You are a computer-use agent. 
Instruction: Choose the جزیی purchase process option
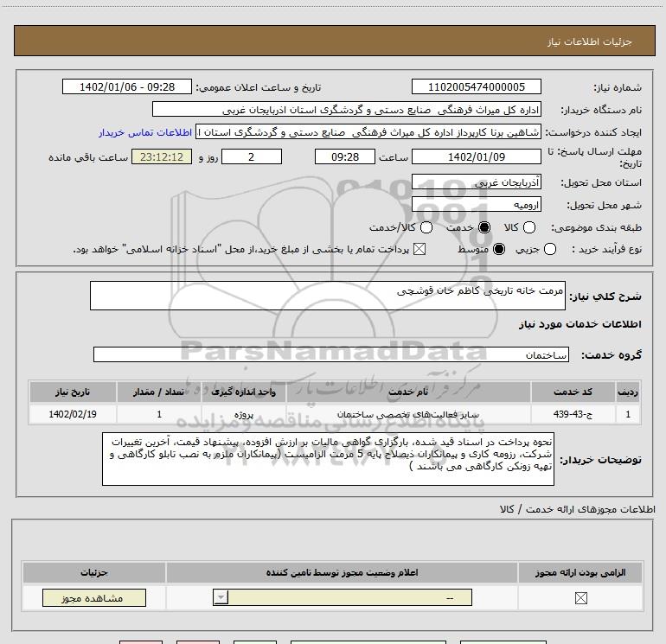point(550,249)
